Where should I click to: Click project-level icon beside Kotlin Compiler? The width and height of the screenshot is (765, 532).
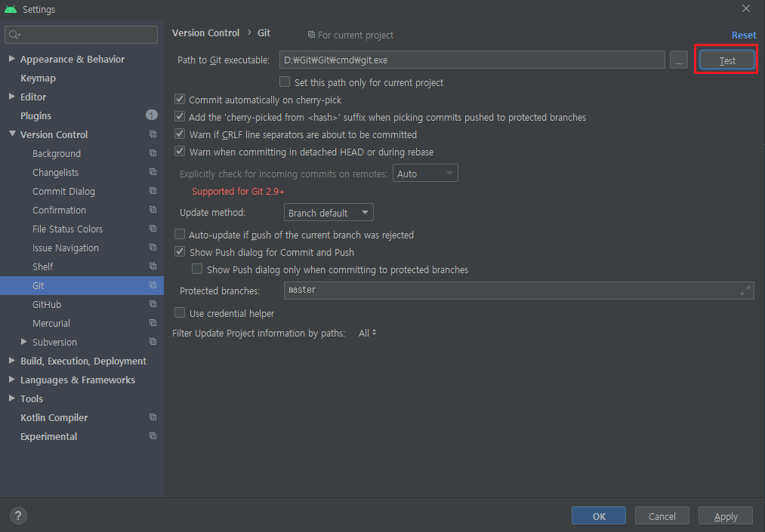(153, 417)
